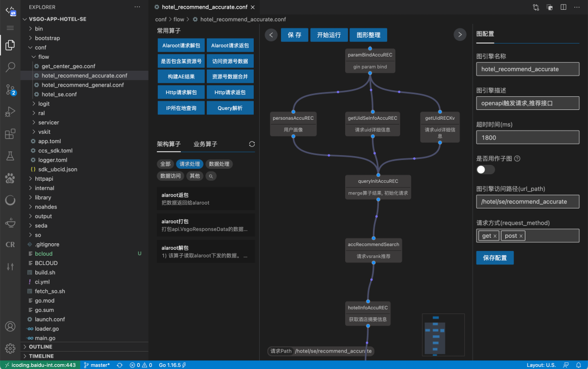Click the flow graph minimap thumbnail
The width and height of the screenshot is (588, 369).
[x=443, y=335]
